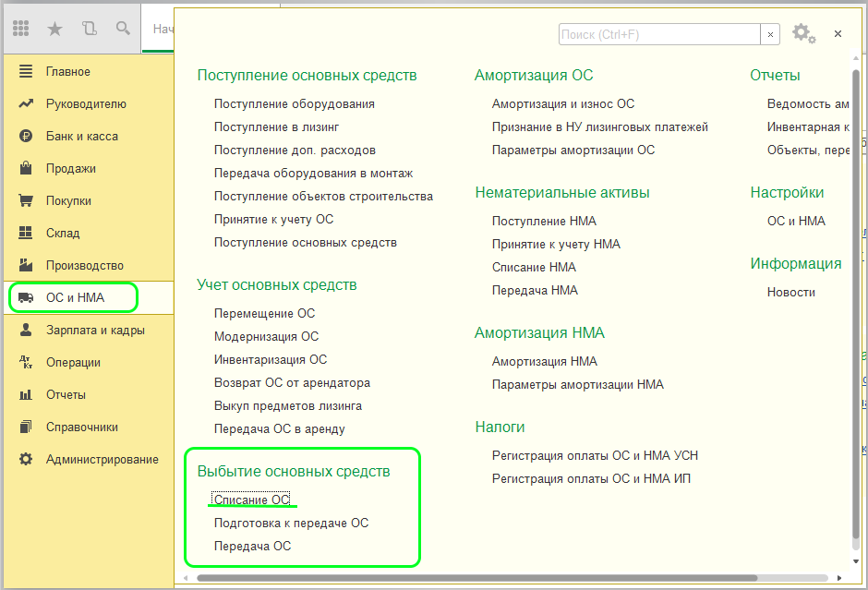This screenshot has width=868, height=590.
Task: Open the Покупки section
Action: pos(68,200)
